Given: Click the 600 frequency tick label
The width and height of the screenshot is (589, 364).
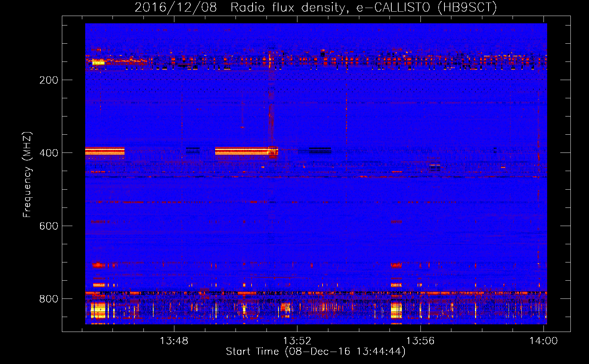Looking at the screenshot, I should tap(49, 226).
